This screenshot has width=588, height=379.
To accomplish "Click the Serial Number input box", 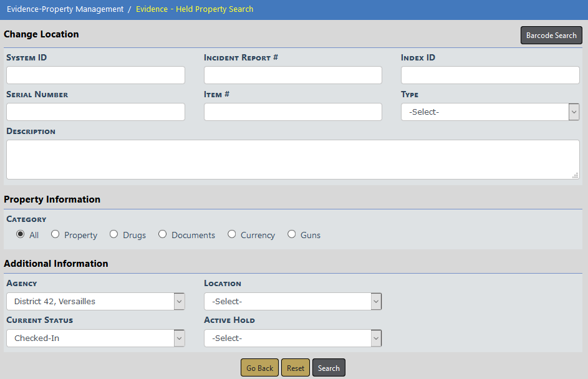I will [x=95, y=112].
